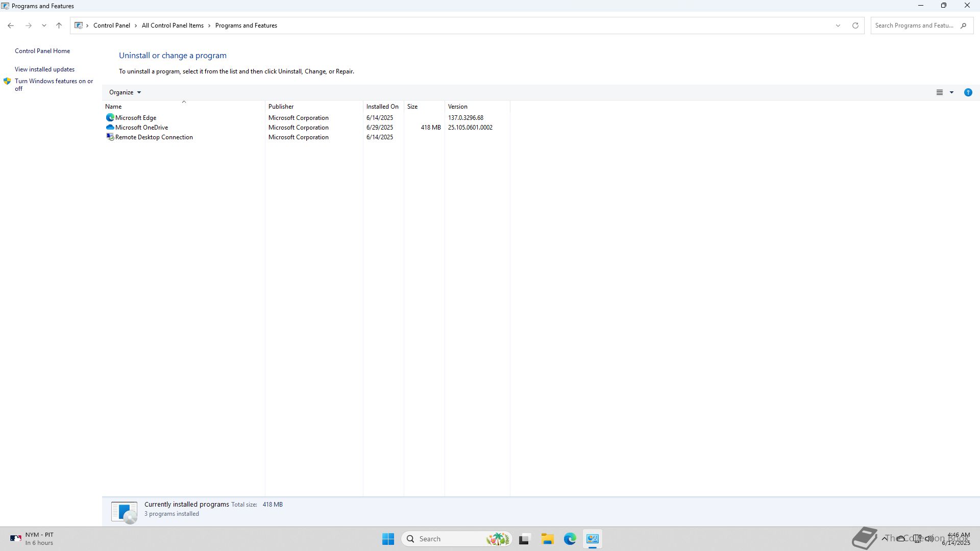Click the View installed updates link
This screenshot has width=980, height=551.
tap(44, 69)
